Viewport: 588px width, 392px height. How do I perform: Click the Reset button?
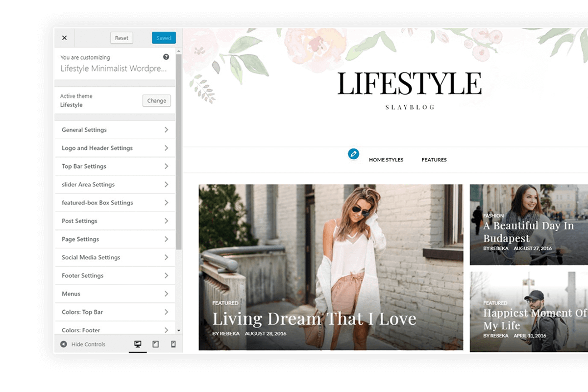pos(122,38)
